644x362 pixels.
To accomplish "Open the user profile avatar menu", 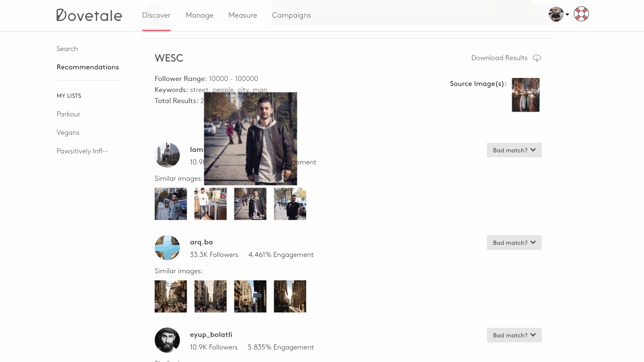I will pyautogui.click(x=558, y=14).
